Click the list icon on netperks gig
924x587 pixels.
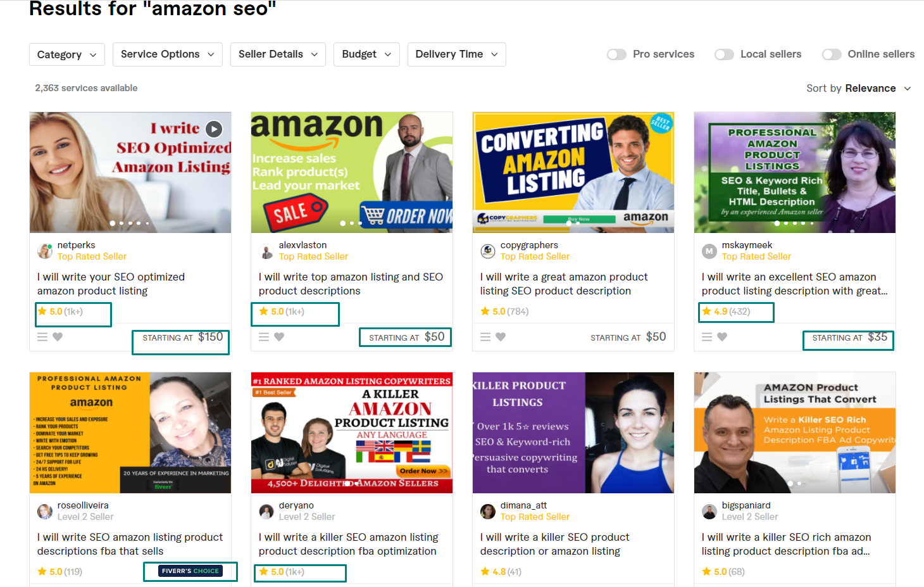click(x=42, y=337)
